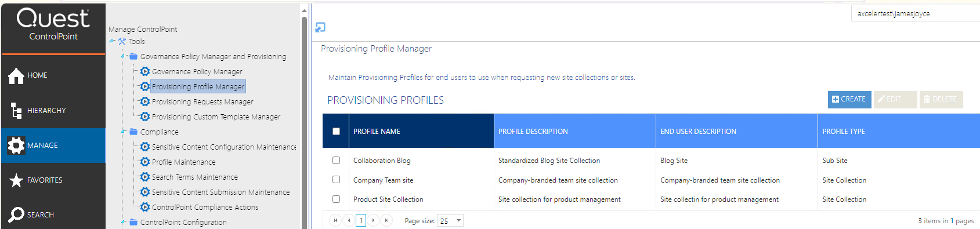Click the EDIT button
980x229 pixels.
point(895,100)
